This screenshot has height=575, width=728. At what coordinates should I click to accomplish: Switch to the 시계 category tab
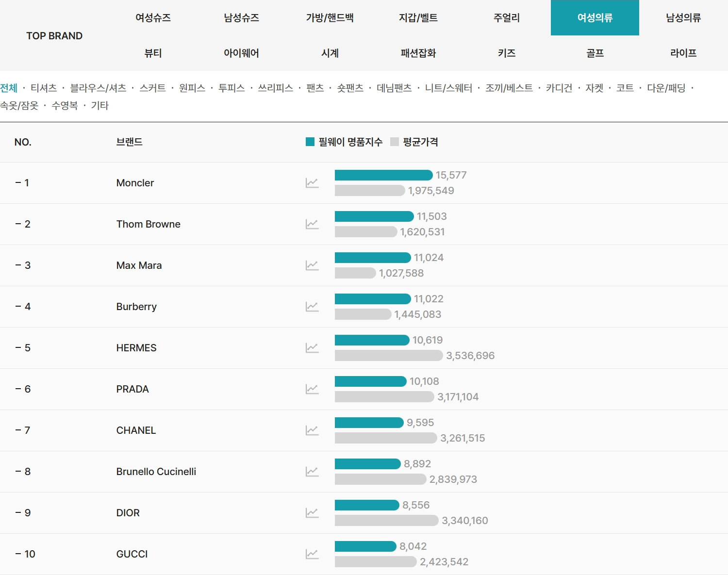[330, 53]
